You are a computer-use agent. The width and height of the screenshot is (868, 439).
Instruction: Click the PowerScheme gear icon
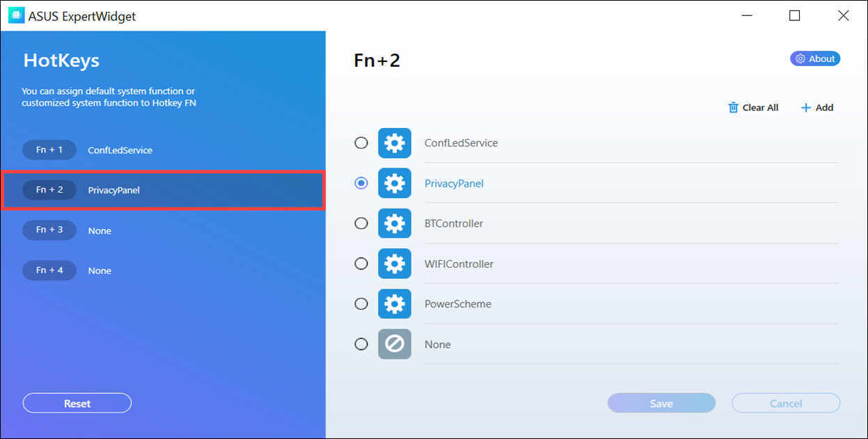[x=395, y=304]
